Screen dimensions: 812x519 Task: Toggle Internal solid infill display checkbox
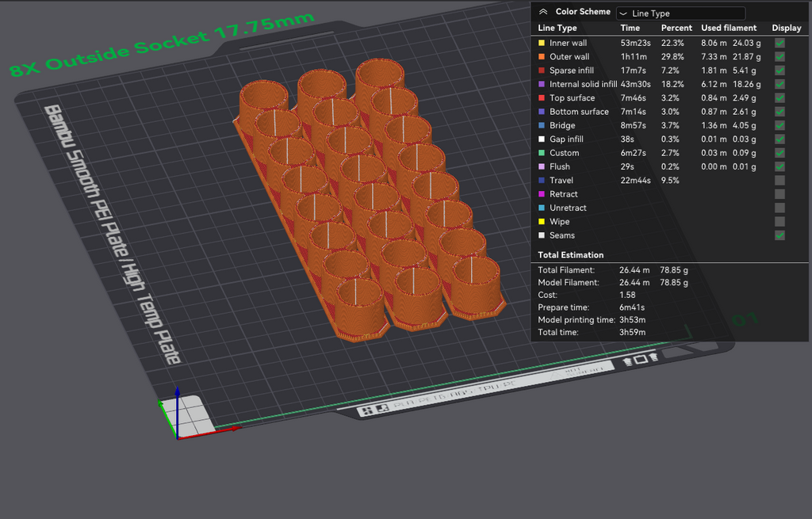click(x=779, y=84)
